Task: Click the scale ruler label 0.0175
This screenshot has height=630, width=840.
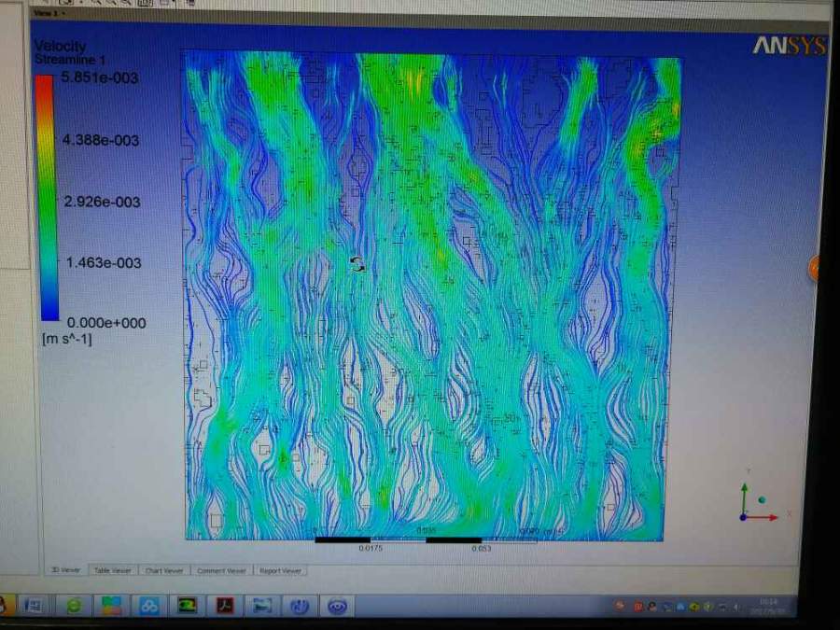Action: (x=371, y=548)
